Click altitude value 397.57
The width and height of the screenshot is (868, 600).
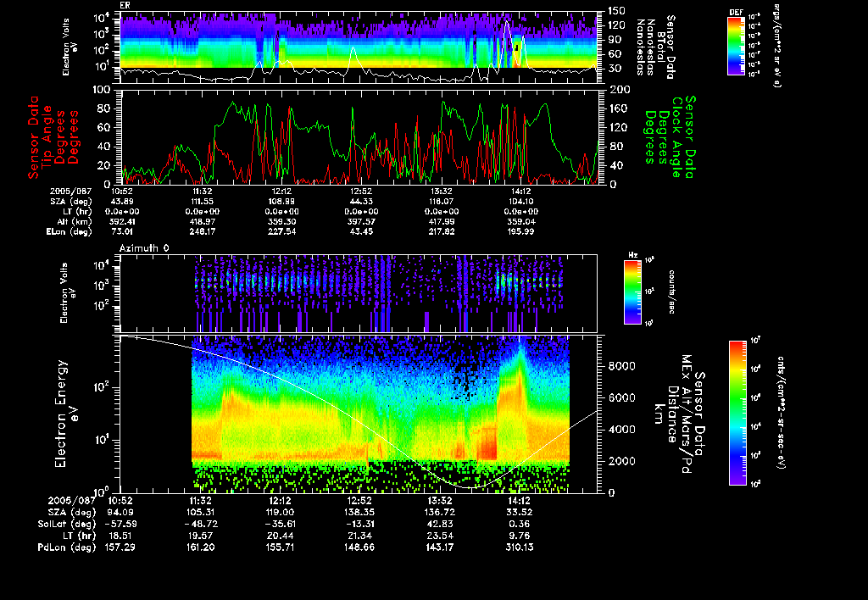coord(361,222)
